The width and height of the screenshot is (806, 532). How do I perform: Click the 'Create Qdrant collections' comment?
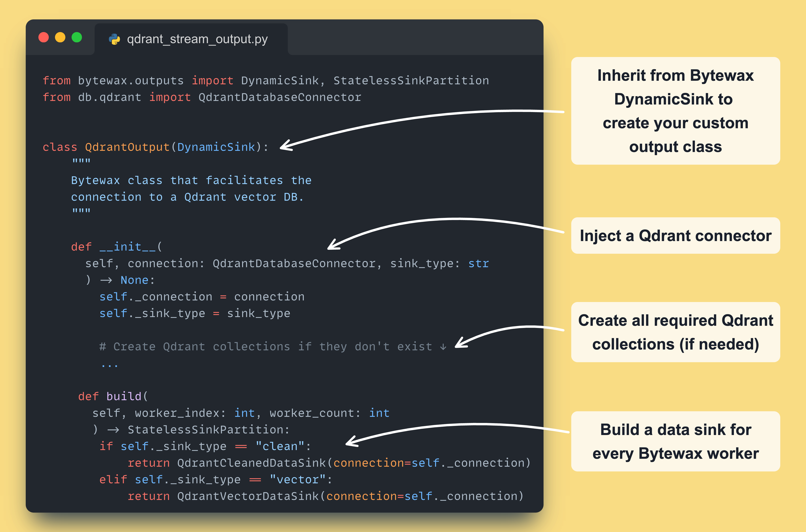(273, 347)
